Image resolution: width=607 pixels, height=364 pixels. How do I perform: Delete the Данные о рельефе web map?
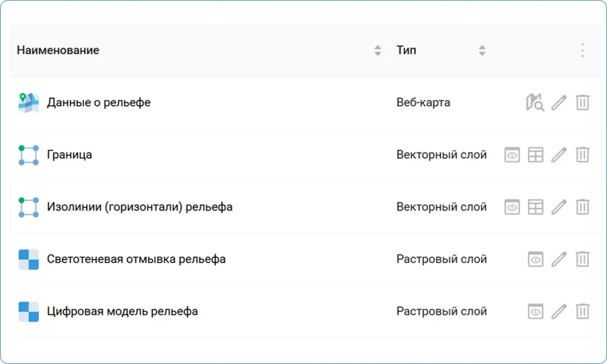pos(583,103)
